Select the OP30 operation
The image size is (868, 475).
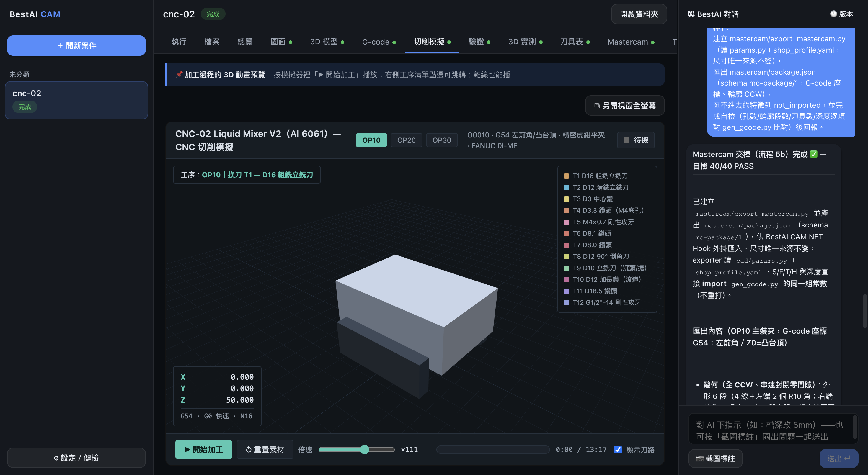(x=441, y=140)
